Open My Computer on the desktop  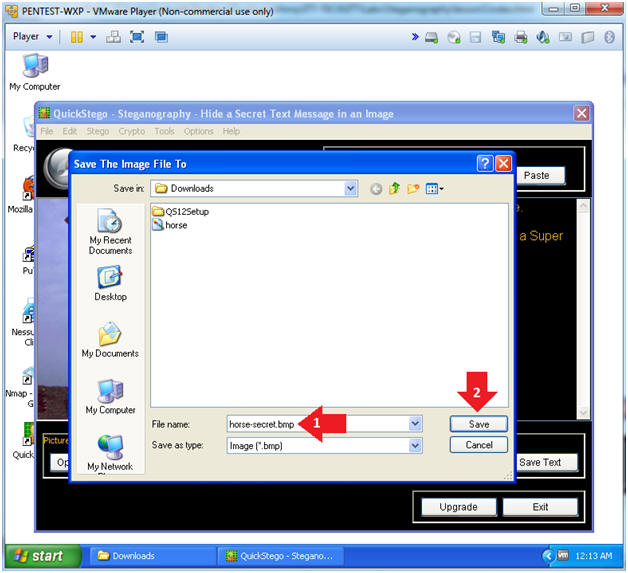35,72
